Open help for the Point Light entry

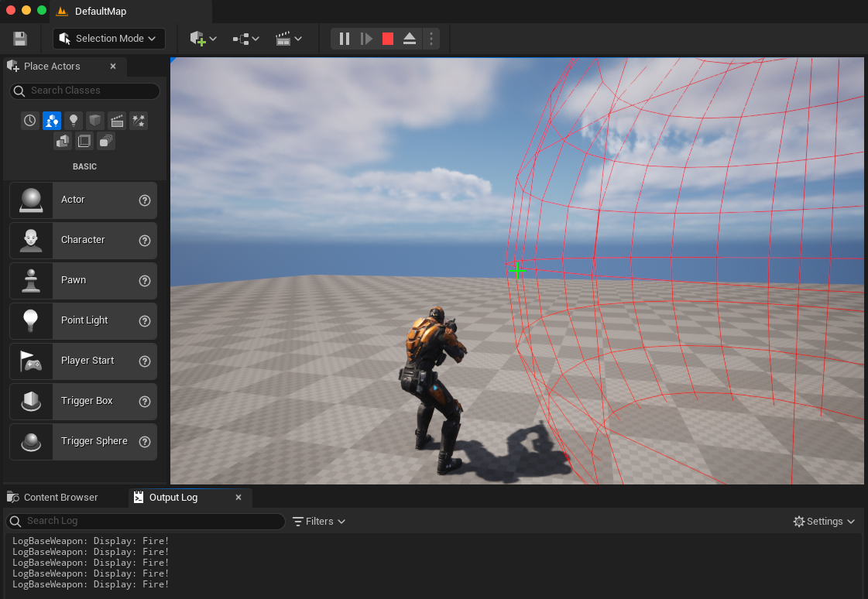145,321
